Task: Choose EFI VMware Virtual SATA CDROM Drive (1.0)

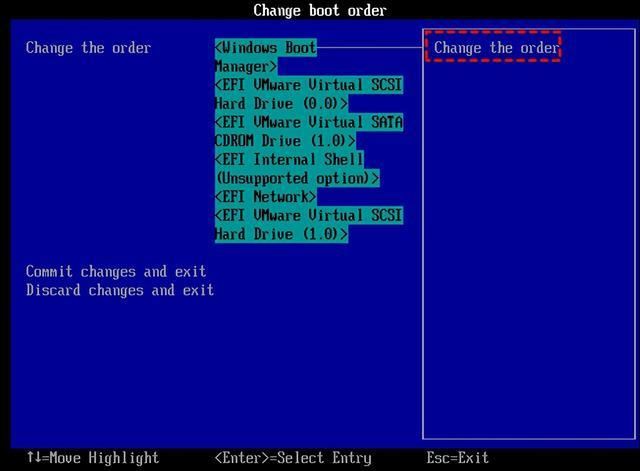Action: pos(308,131)
